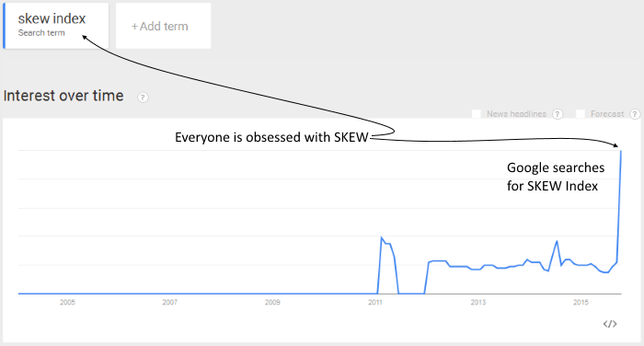Click the Google searches for SKEW Index annotation
644x346 pixels.
(x=556, y=177)
